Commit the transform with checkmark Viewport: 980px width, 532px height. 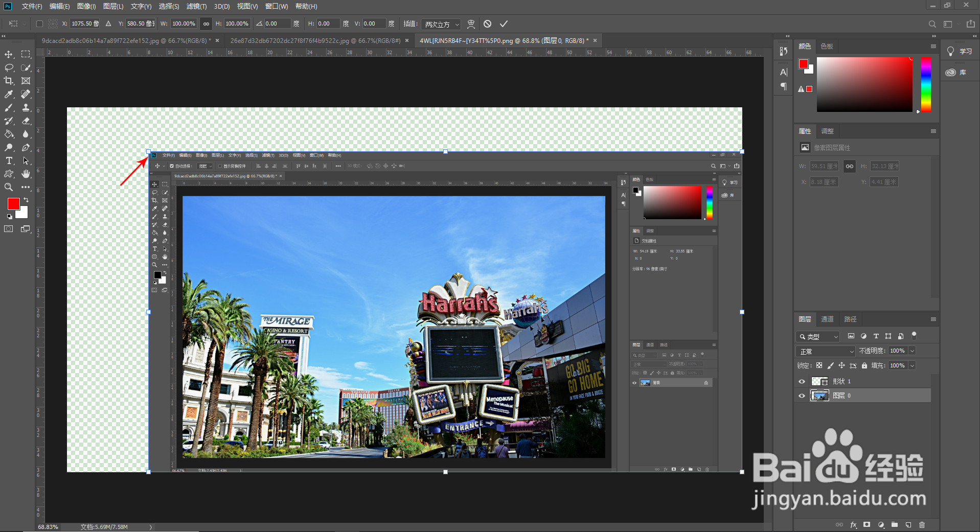click(504, 24)
